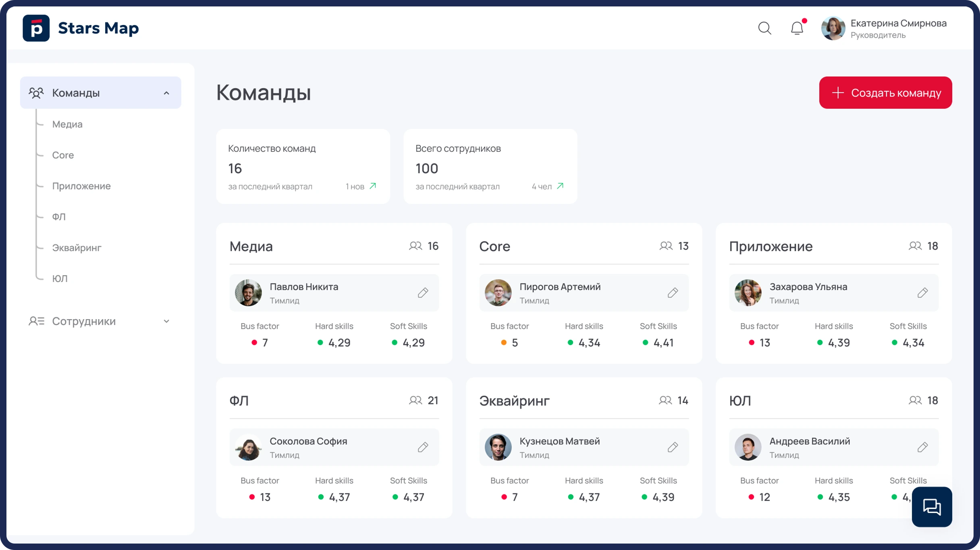This screenshot has height=550, width=980.
Task: Edit teamlead Павлов Никита with pencil icon
Action: click(423, 293)
